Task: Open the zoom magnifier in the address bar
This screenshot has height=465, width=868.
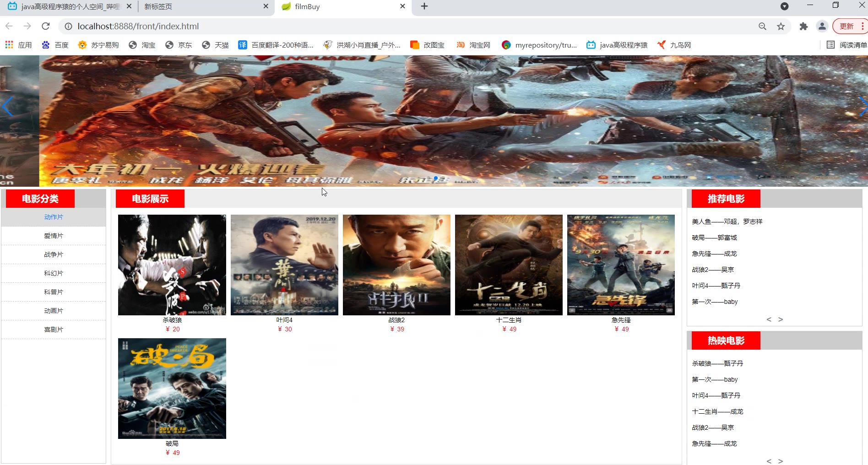Action: click(762, 27)
